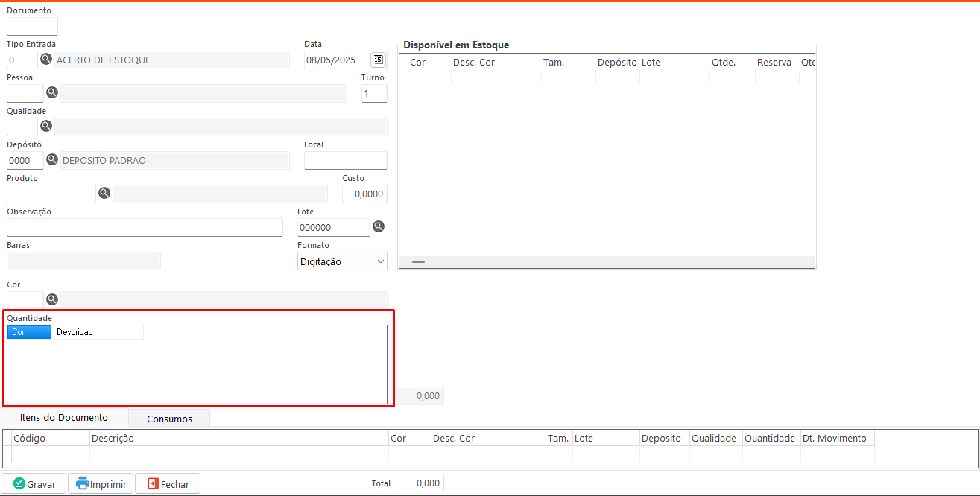980x496 pixels.
Task: Expand the Formato Digitação dropdown
Action: pyautogui.click(x=342, y=261)
